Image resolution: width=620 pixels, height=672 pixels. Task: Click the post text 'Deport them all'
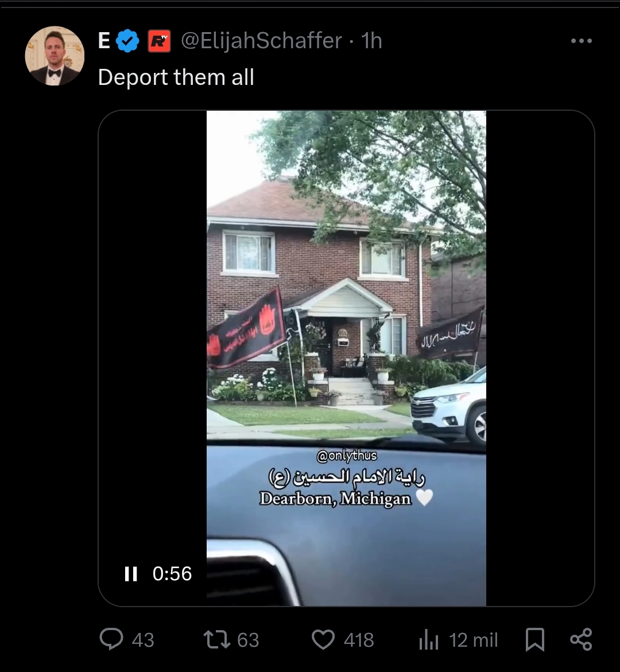click(176, 77)
